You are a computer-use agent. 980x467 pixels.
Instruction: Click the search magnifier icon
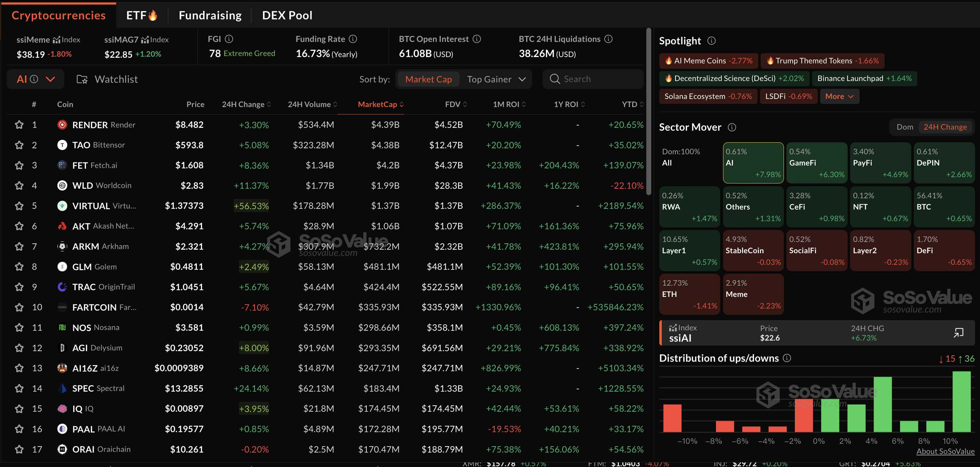pyautogui.click(x=555, y=79)
